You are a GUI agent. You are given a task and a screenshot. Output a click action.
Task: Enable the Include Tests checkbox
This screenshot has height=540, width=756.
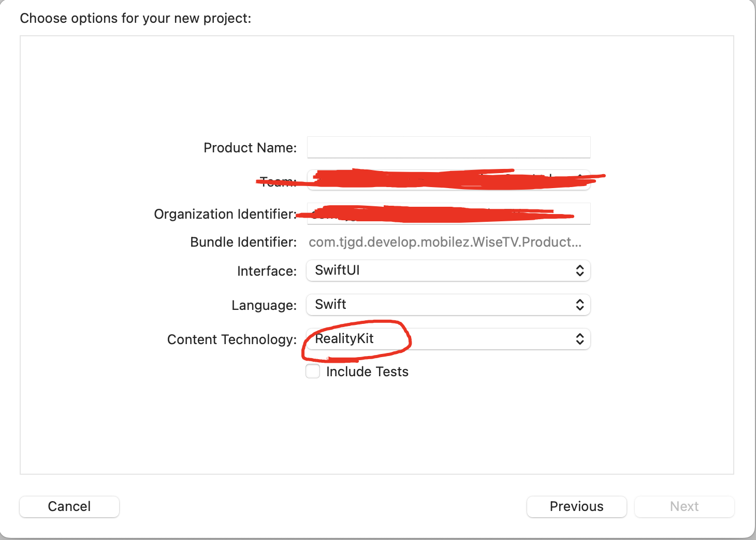(313, 372)
